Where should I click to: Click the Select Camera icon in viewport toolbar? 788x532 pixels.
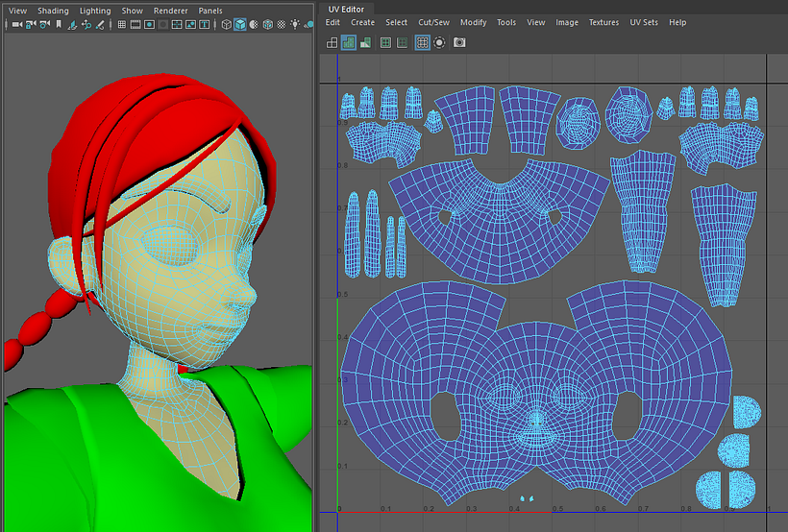17,24
